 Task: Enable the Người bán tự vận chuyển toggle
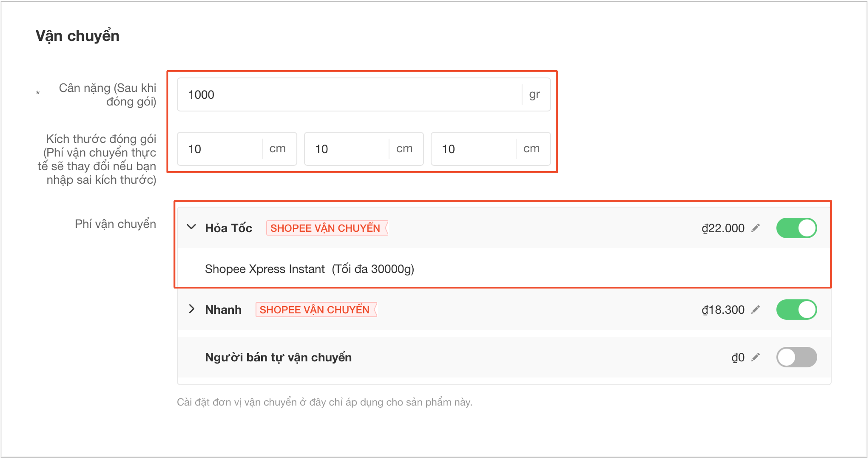coord(797,357)
